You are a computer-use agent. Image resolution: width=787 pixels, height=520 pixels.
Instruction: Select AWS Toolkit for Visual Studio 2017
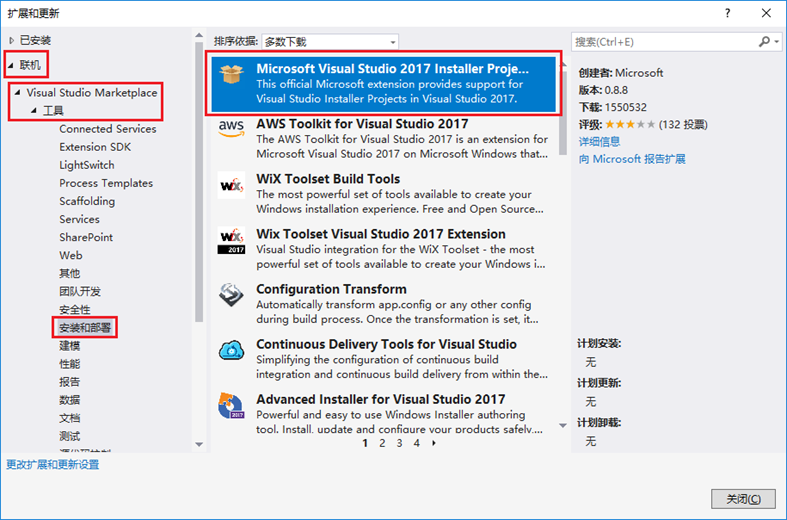point(362,123)
